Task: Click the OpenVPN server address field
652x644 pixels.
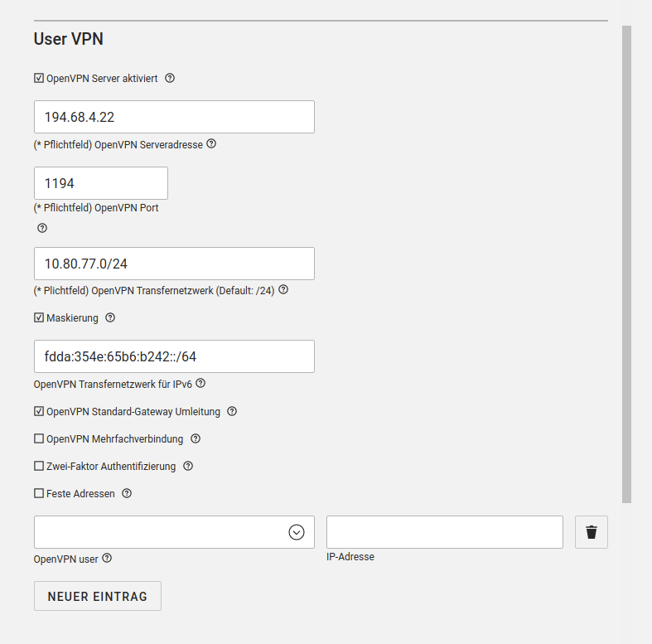Action: coord(174,117)
